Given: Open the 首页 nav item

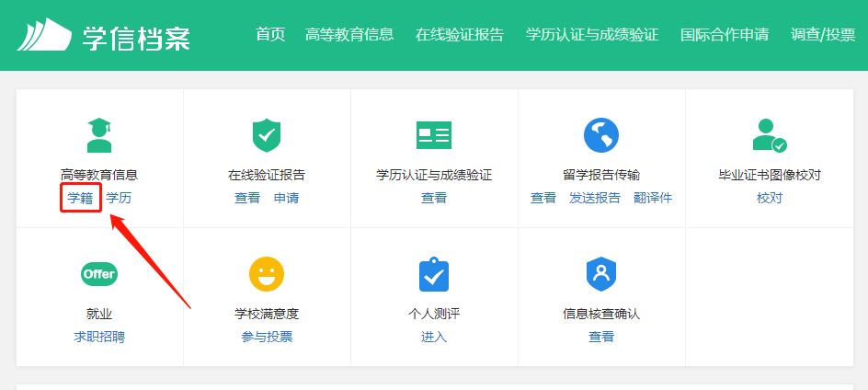Looking at the screenshot, I should 270,34.
